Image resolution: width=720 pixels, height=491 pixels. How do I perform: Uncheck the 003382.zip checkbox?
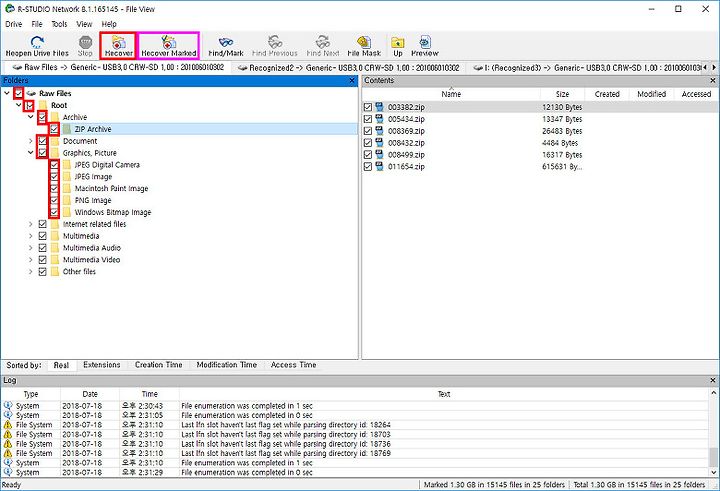point(368,107)
